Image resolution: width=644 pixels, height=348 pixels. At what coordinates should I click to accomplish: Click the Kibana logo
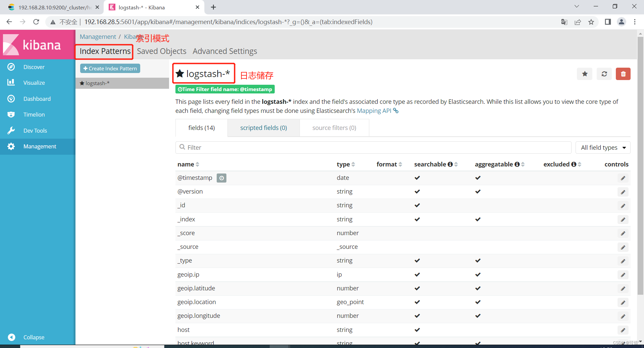[x=38, y=45]
